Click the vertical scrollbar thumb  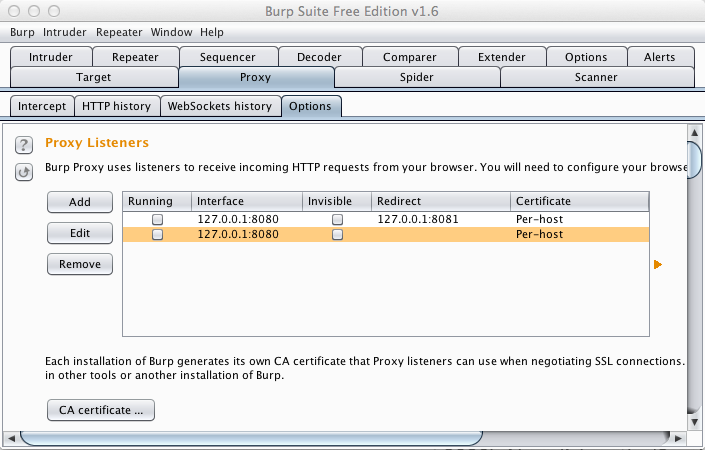tap(695, 160)
